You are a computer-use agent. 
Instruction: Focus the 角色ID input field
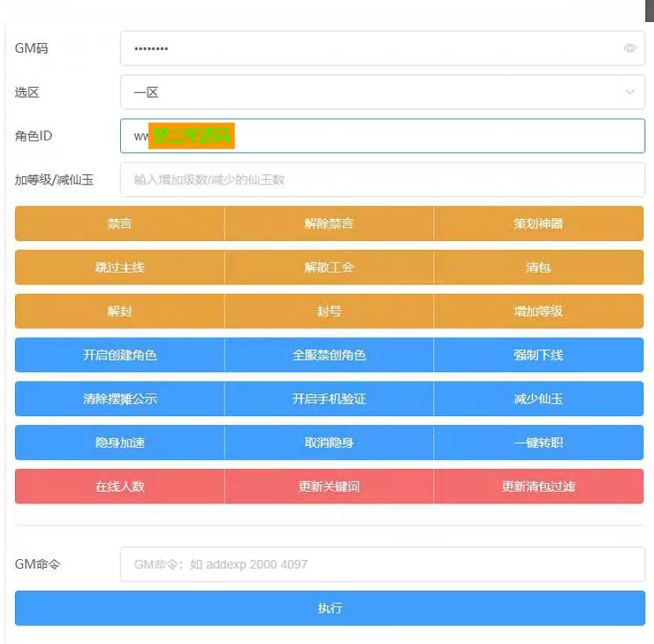tap(382, 136)
